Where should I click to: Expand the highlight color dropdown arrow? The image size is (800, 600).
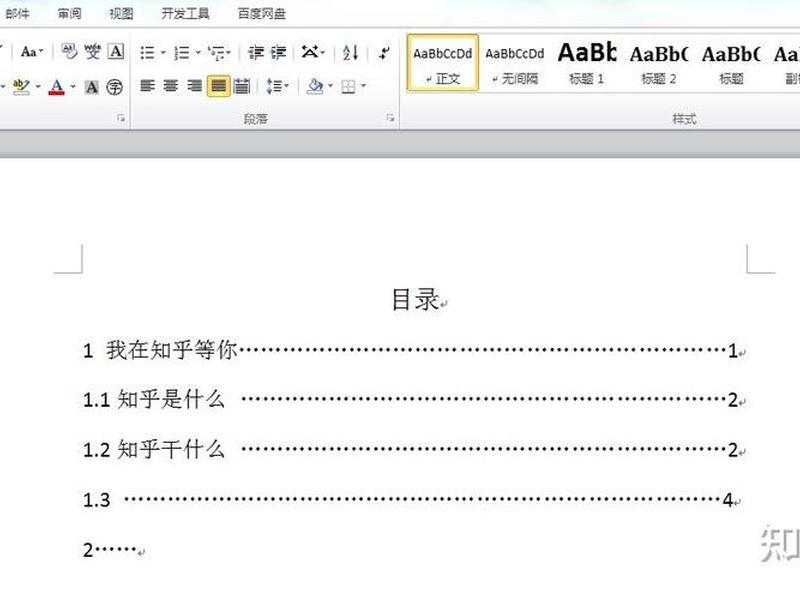click(x=38, y=86)
